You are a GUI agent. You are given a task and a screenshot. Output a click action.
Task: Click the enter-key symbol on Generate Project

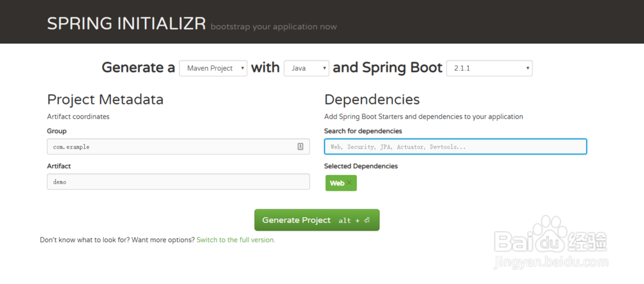pyautogui.click(x=366, y=220)
